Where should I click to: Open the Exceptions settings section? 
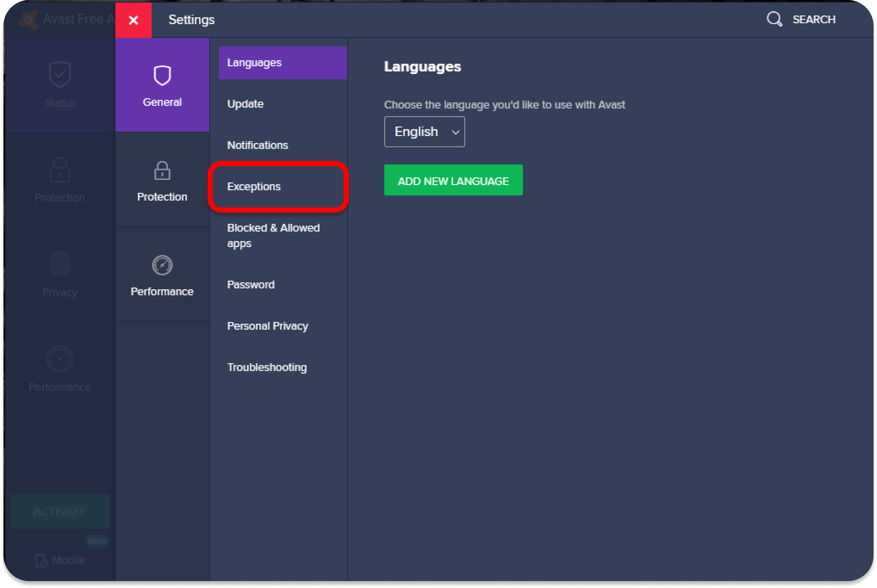[254, 187]
